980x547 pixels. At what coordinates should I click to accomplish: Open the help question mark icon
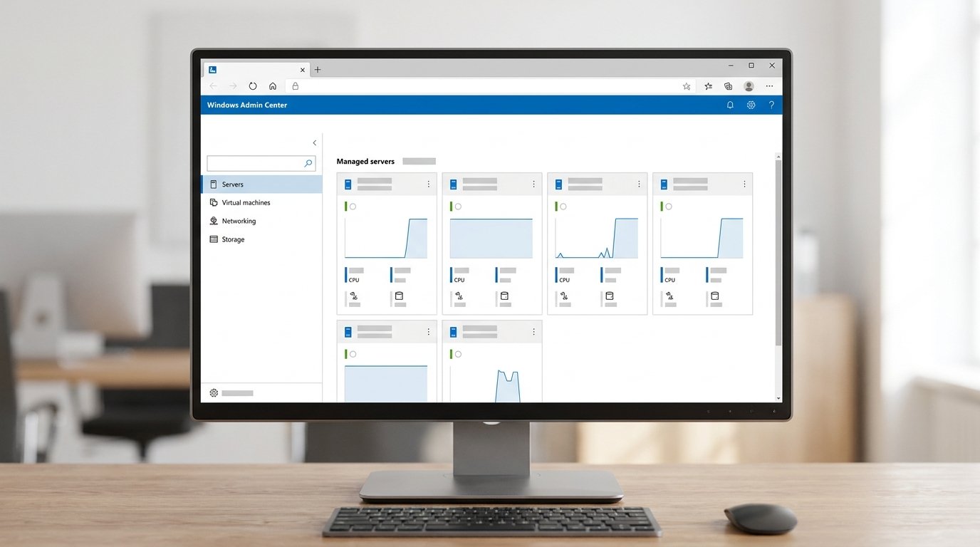pos(771,105)
